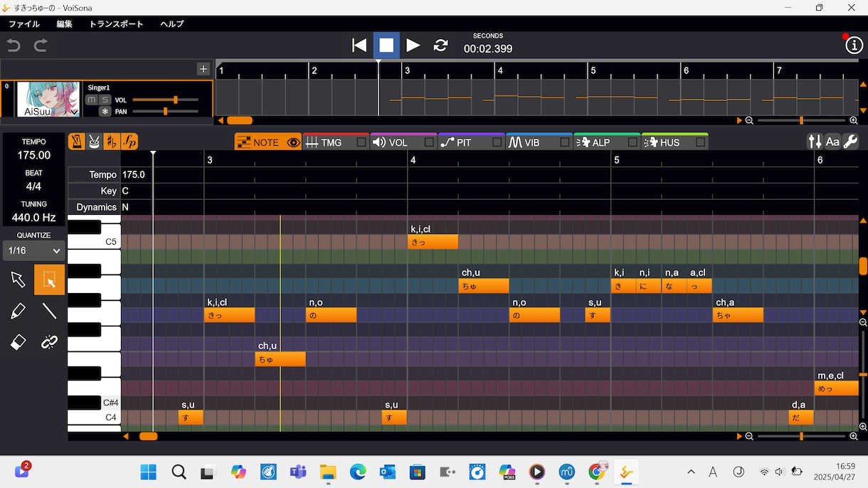
Task: Zoom in piano roll horizontally with plus magnifier
Action: tap(854, 436)
